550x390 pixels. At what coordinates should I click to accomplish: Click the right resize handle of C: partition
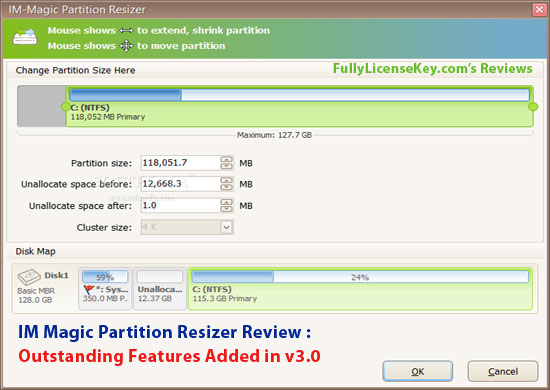coord(533,106)
